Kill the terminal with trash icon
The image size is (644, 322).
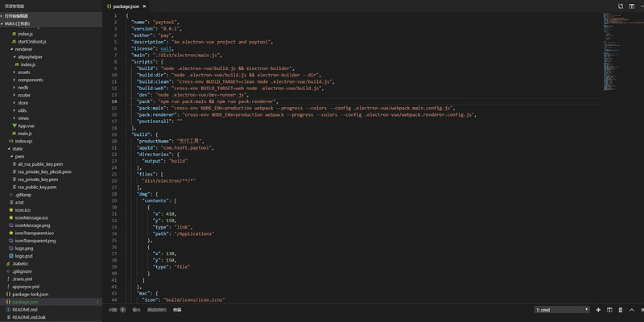pyautogui.click(x=620, y=309)
